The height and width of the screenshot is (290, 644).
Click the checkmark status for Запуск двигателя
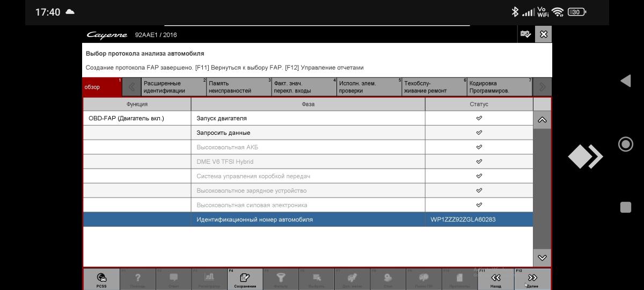pyautogui.click(x=479, y=118)
